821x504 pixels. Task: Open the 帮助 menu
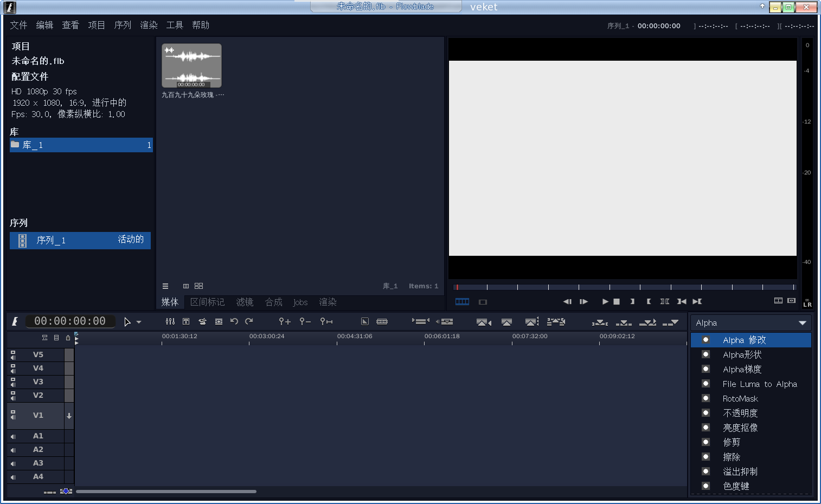(201, 25)
